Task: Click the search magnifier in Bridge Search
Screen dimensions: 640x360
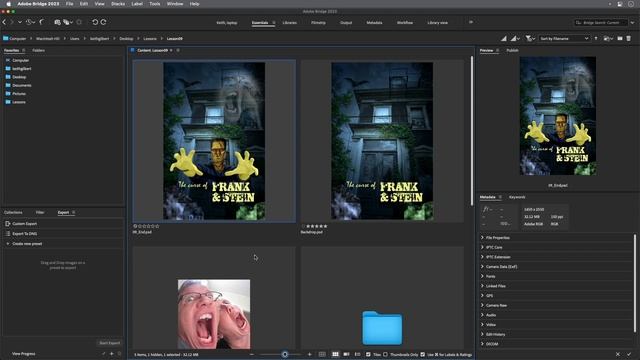Action: point(578,22)
